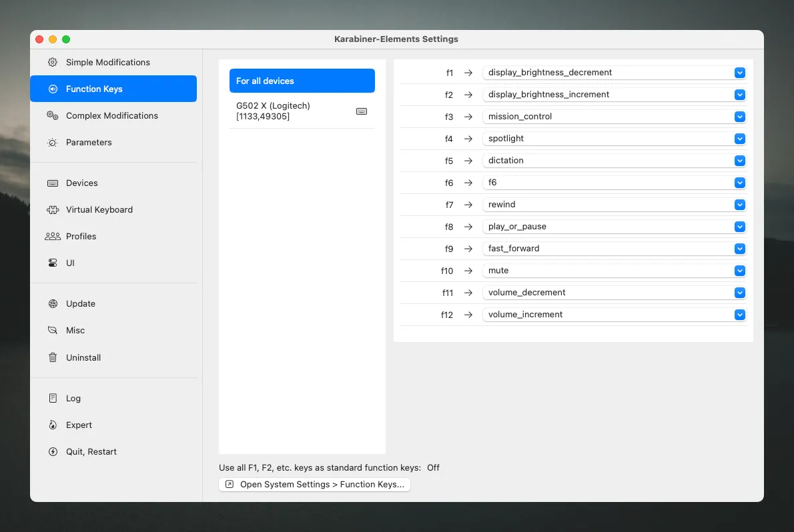
Task: Click the Profiles people icon
Action: 53,237
